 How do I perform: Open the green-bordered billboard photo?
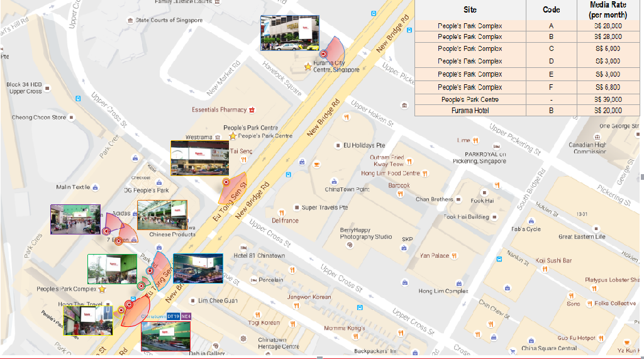pyautogui.click(x=112, y=269)
